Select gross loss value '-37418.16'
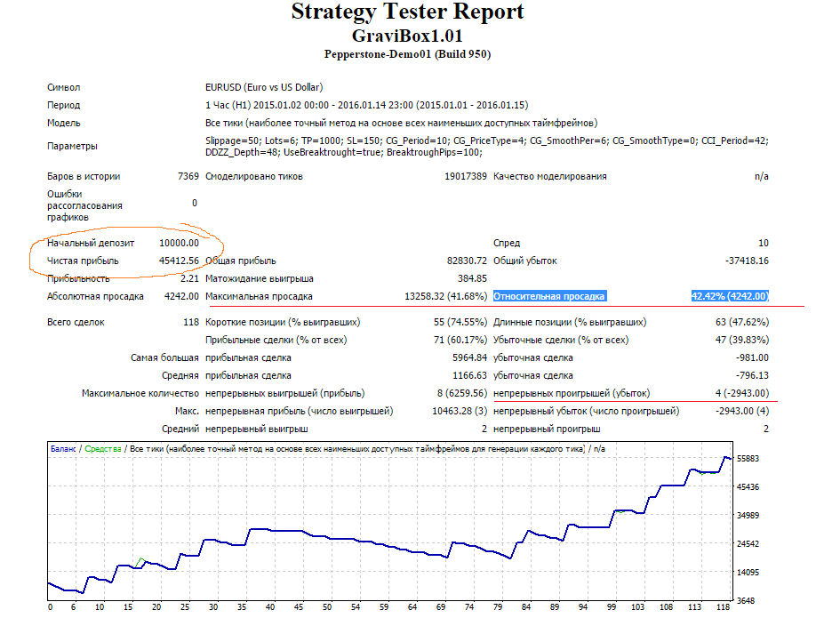Screen dimensions: 840x618 point(747,261)
